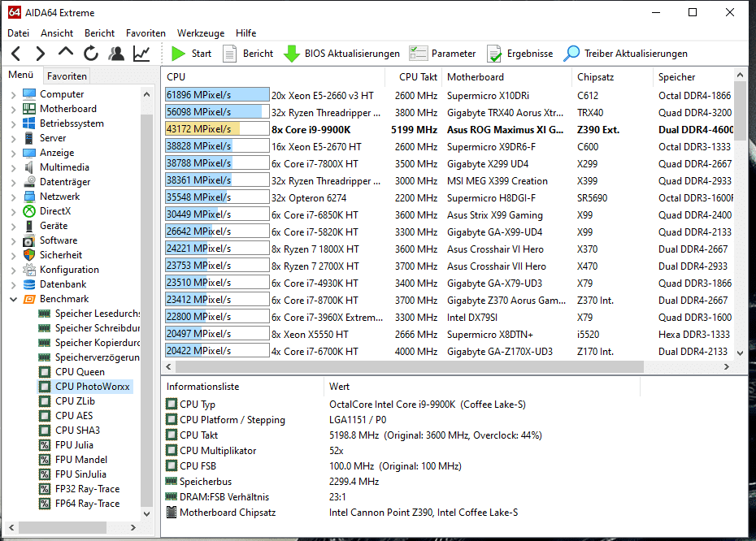Image resolution: width=756 pixels, height=541 pixels.
Task: Expand the Netzwerk tree node
Action: [x=14, y=197]
